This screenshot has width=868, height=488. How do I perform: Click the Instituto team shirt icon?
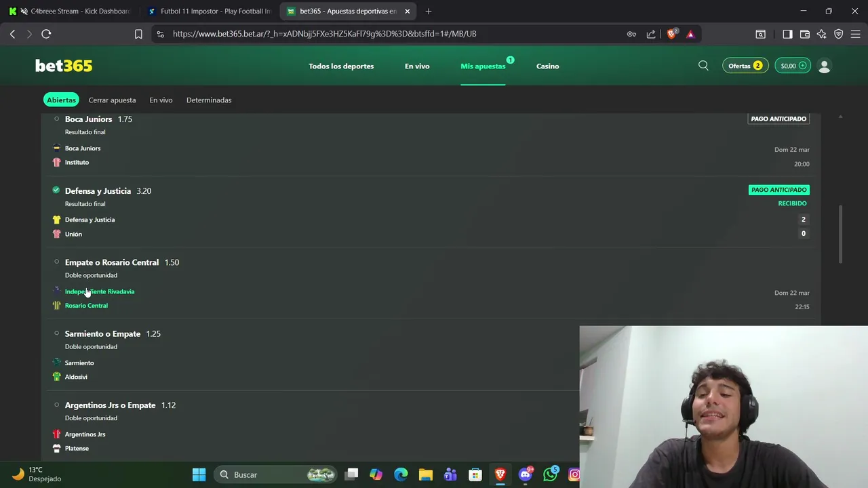pos(56,162)
